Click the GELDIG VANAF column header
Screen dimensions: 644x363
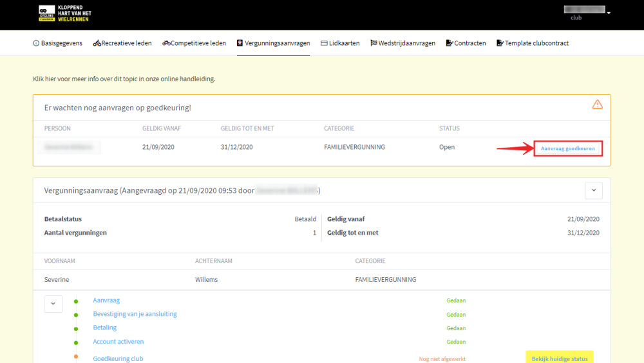[x=162, y=128]
